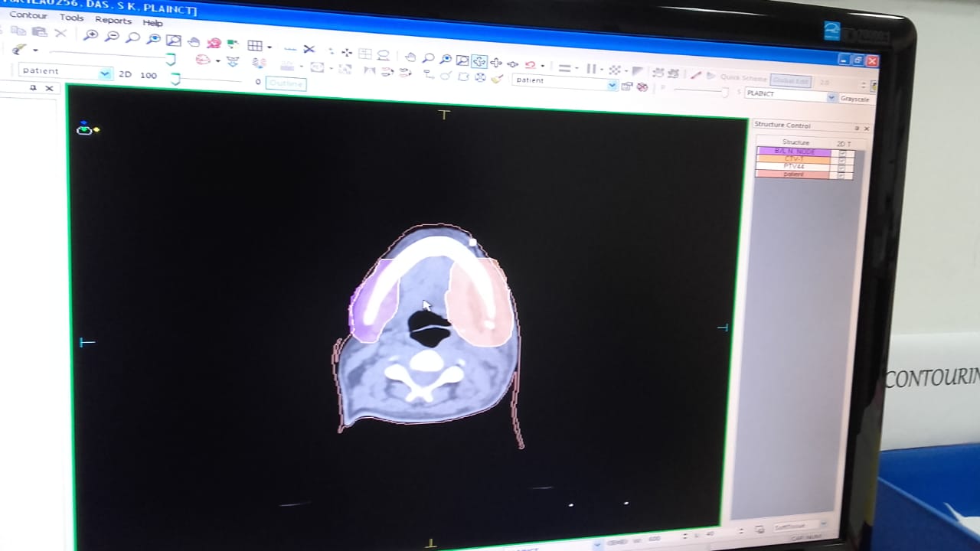Click the Global Edit button
980x551 pixels.
click(790, 80)
